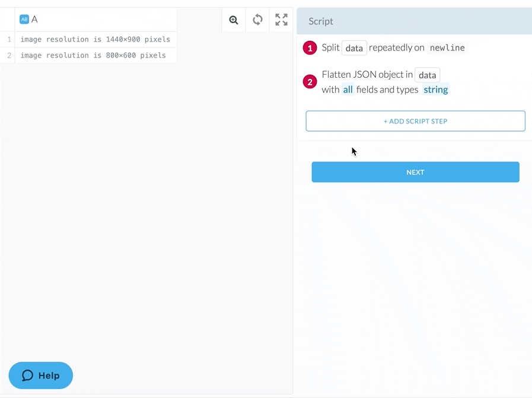Click the 'data' token in the Flatten step
The width and height of the screenshot is (532, 398).
427,75
